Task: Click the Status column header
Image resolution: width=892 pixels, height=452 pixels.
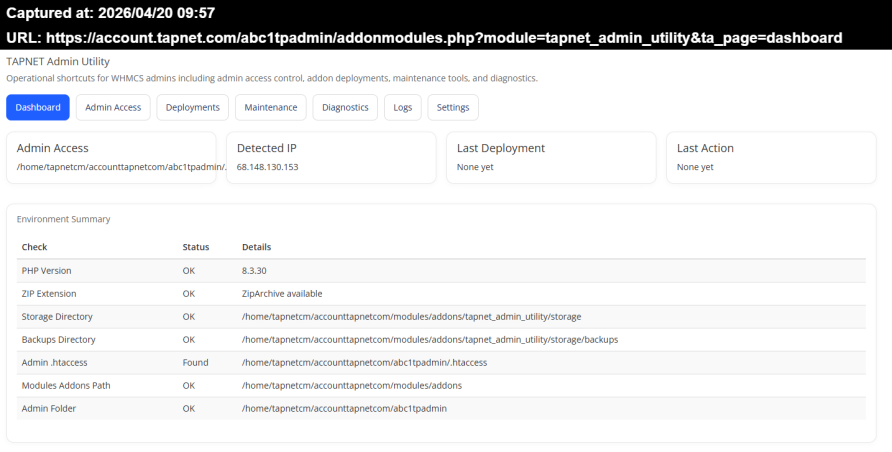Action: [x=195, y=247]
